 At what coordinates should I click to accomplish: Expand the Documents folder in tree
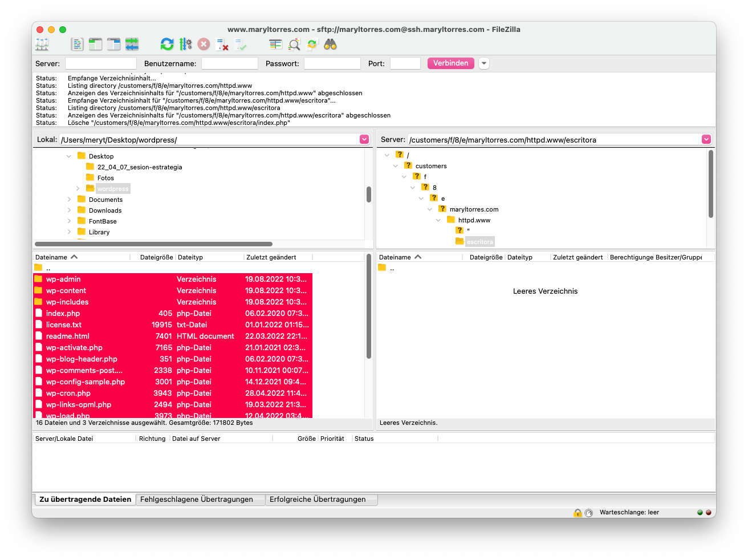pyautogui.click(x=70, y=200)
